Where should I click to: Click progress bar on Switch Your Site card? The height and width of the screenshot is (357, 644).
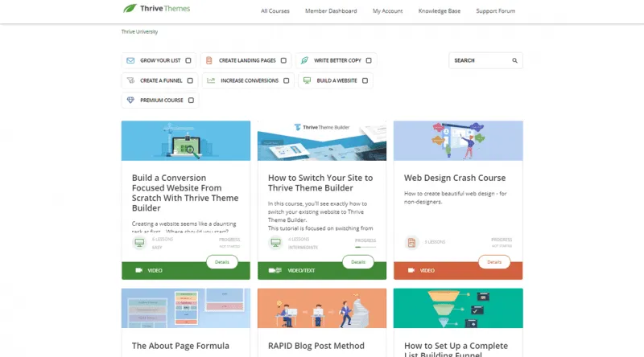pos(365,247)
